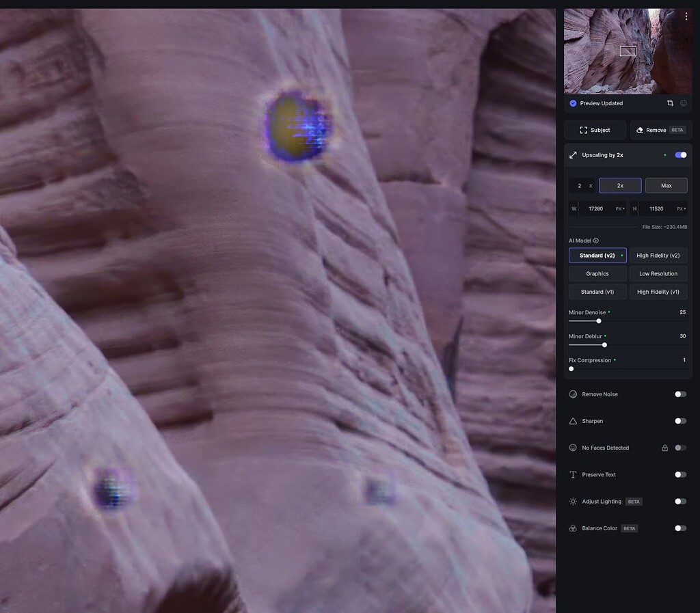Click the Fix Compression slider handle
This screenshot has height=613, width=700.
point(571,369)
